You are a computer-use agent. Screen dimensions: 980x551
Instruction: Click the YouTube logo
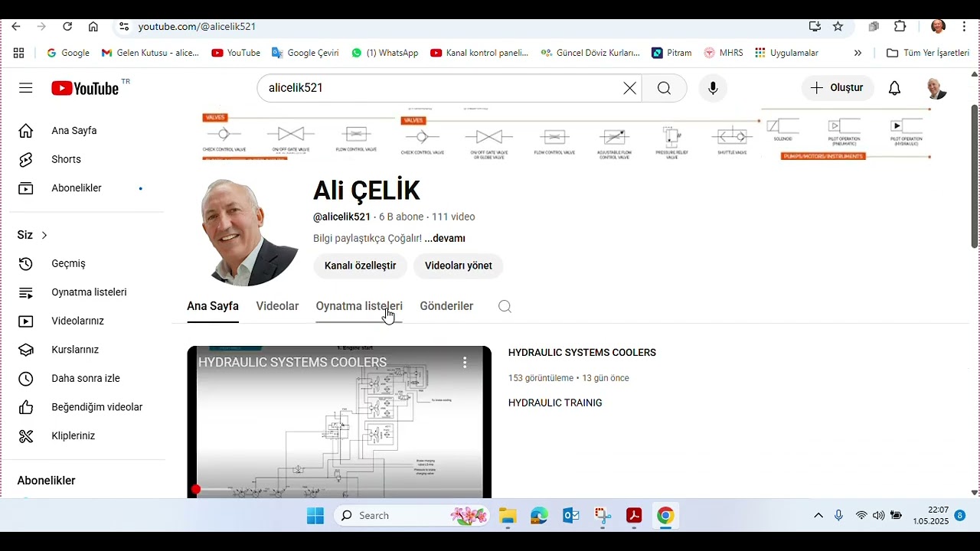click(x=85, y=88)
